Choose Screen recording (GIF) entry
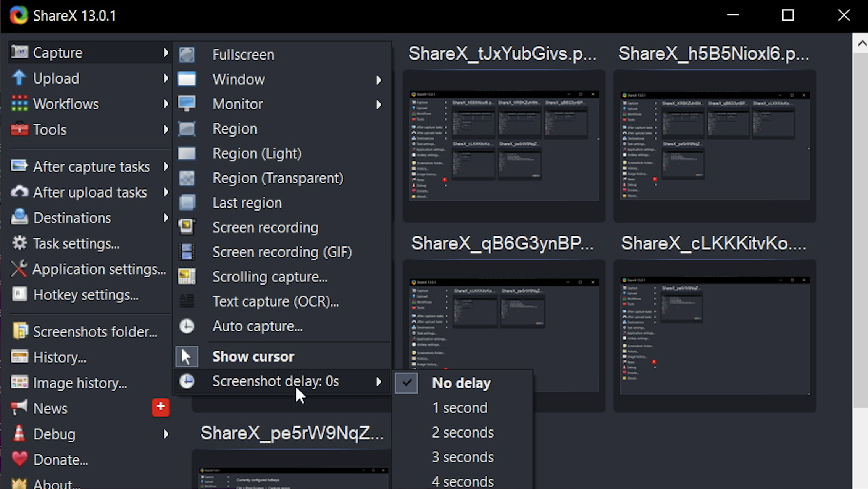The height and width of the screenshot is (489, 868). pyautogui.click(x=282, y=252)
